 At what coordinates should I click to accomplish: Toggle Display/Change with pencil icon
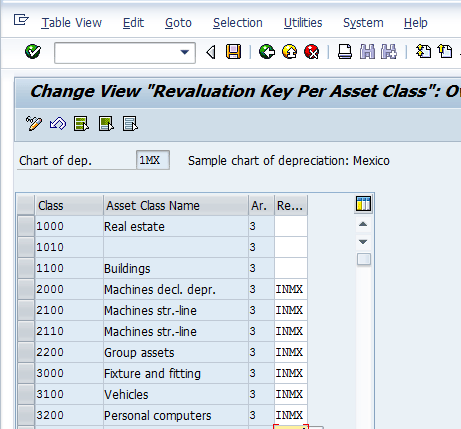click(x=34, y=124)
